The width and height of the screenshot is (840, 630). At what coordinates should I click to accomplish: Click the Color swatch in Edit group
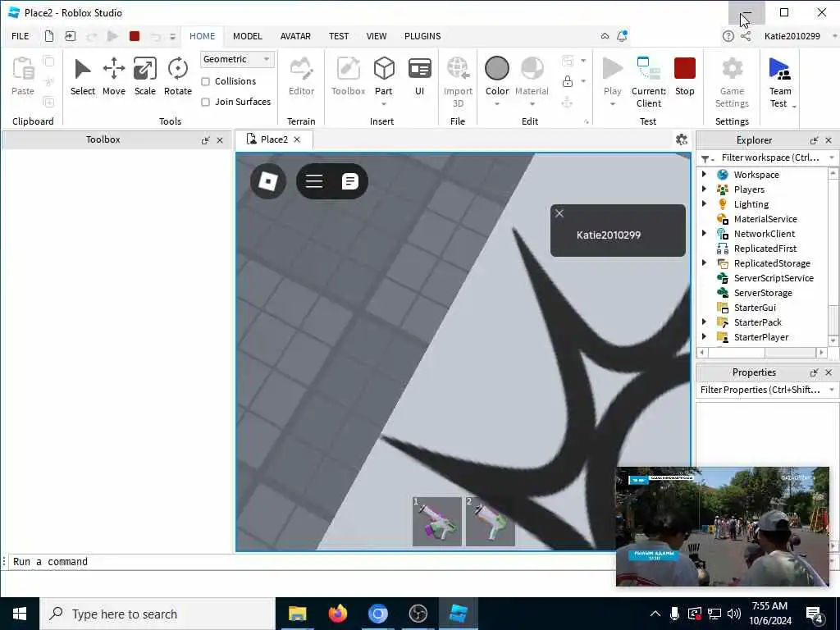[496, 69]
